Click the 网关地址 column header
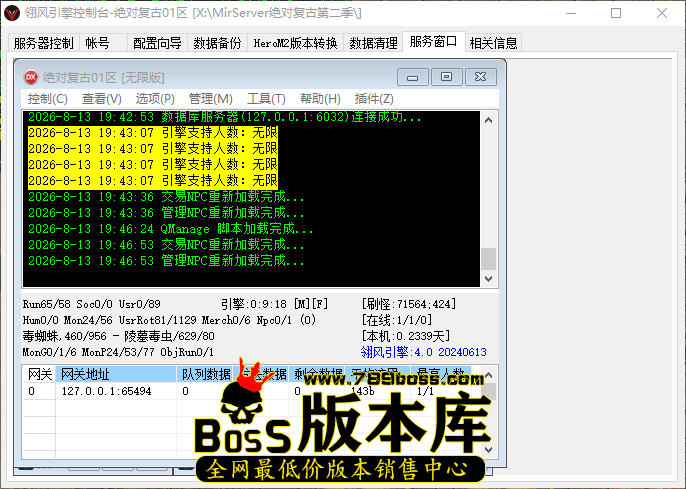The image size is (686, 489). click(116, 374)
